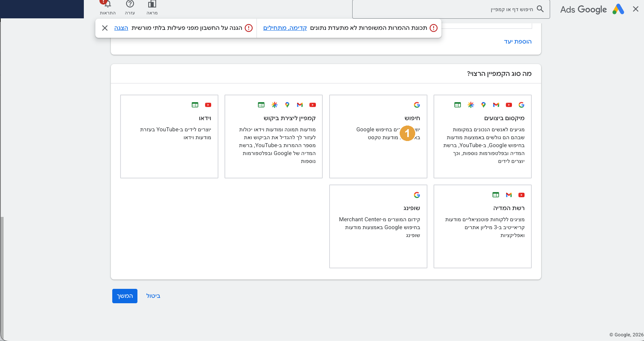Click the רשת המדיה description text
Image resolution: width=644 pixels, height=341 pixels.
click(485, 227)
